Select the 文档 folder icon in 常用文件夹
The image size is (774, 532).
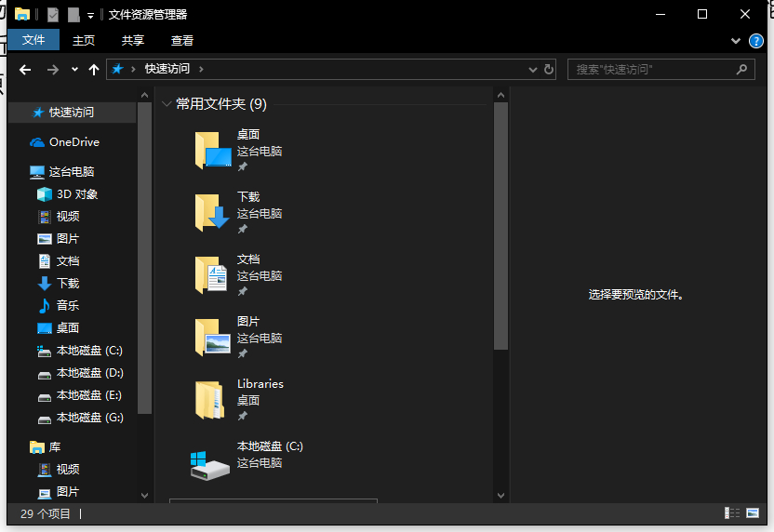coord(213,274)
